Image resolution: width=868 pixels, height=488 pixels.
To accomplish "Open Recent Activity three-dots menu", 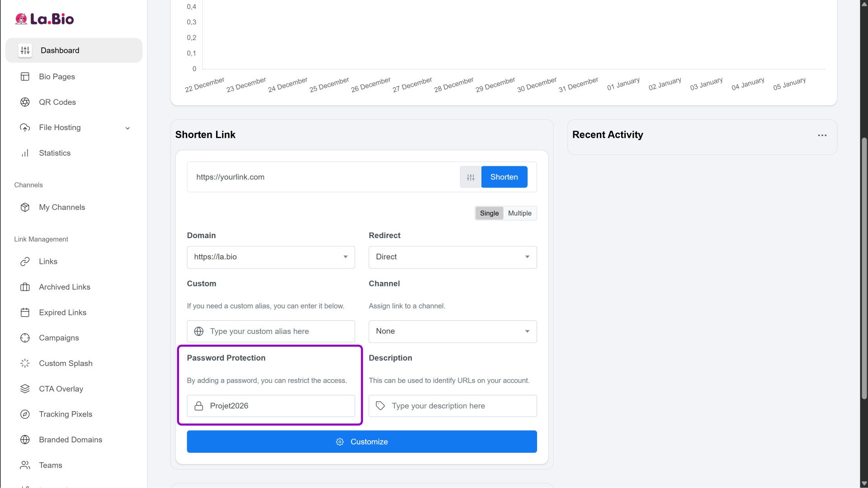I will (x=822, y=135).
